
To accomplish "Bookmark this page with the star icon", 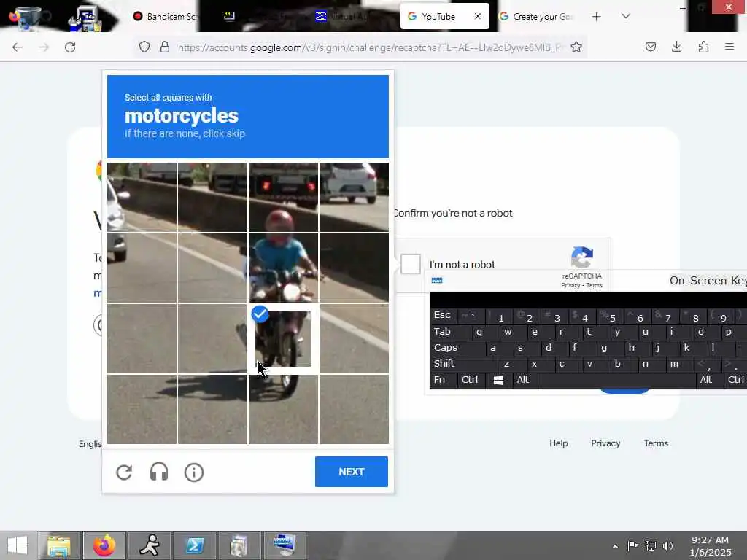I will tap(576, 47).
